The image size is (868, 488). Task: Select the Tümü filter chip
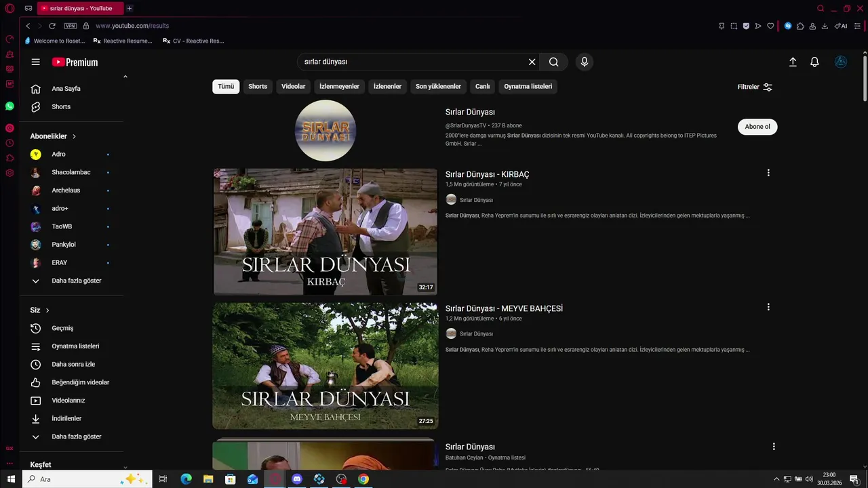click(x=226, y=87)
